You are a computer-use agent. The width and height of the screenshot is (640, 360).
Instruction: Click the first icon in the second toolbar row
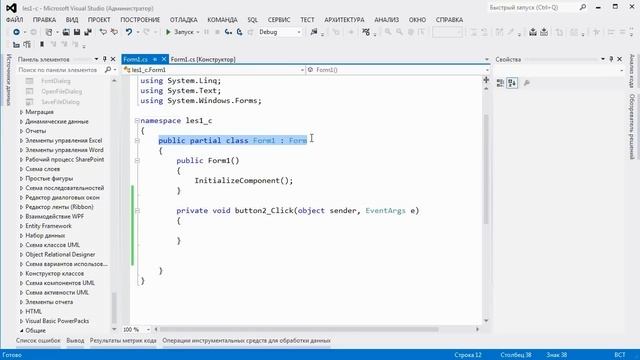(16, 44)
